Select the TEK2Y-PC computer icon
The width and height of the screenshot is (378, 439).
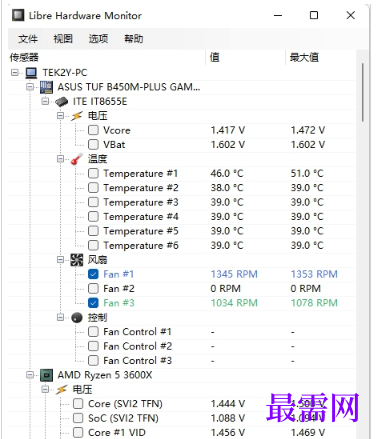31,73
